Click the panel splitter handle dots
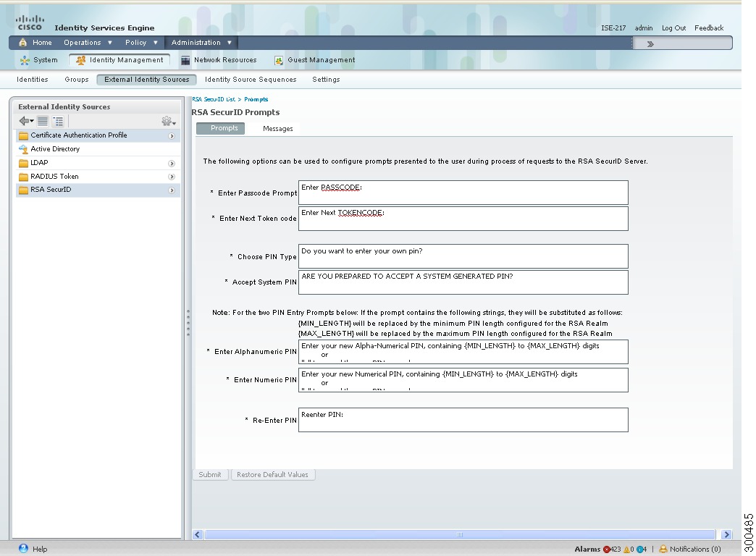The width and height of the screenshot is (756, 556). click(x=188, y=322)
